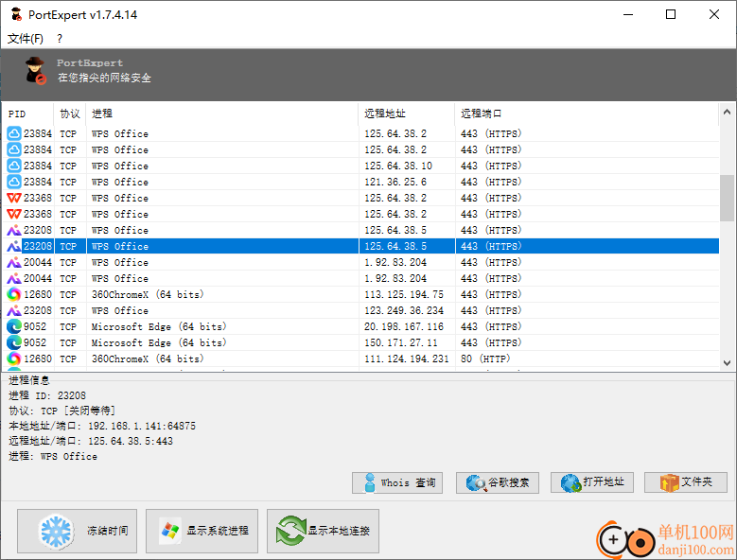Screen dimensions: 737x560
Task: Select Microsoft Edge row with PID 9052 to 20.198.167.116
Action: [362, 326]
